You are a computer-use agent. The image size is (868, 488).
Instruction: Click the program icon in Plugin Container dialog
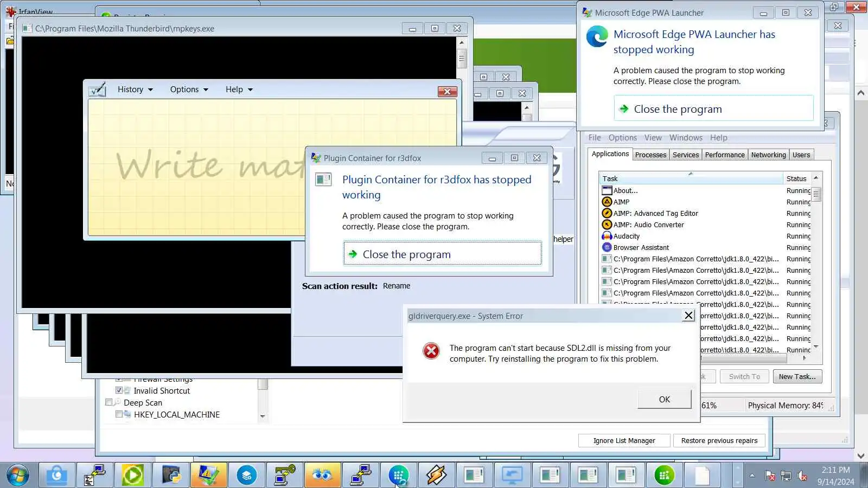pyautogui.click(x=323, y=179)
